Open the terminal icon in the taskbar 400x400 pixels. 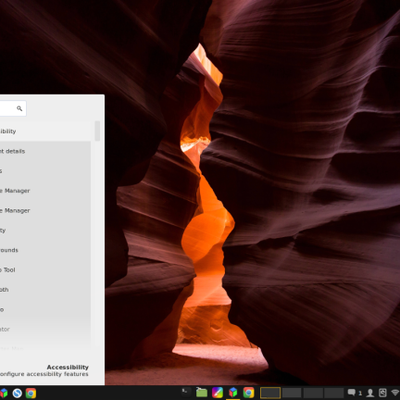point(185,392)
